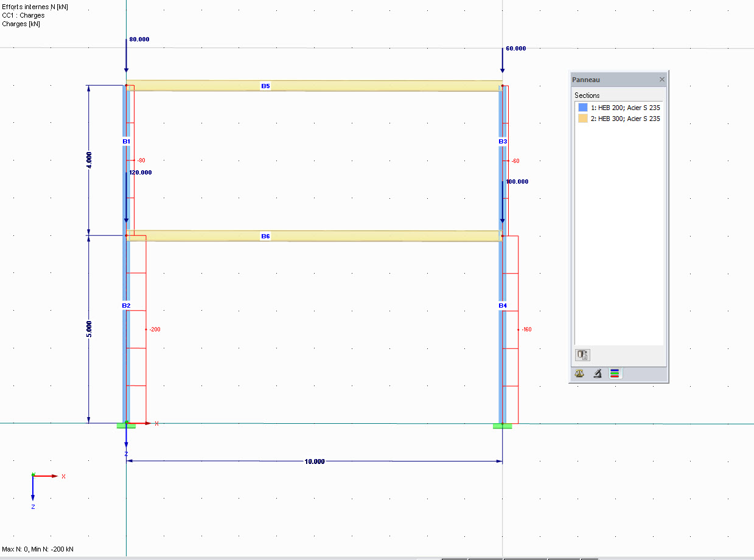The height and width of the screenshot is (560, 754).
Task: Click the 100.000 load value
Action: pos(517,181)
